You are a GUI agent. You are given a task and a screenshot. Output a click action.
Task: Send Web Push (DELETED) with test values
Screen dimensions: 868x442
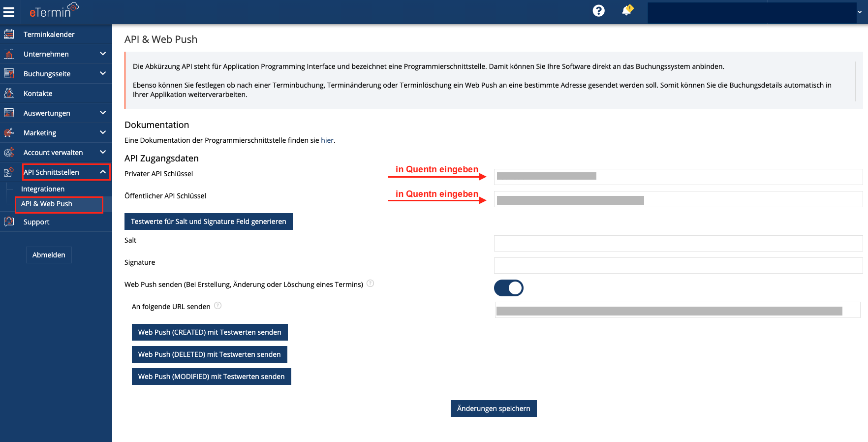(210, 354)
